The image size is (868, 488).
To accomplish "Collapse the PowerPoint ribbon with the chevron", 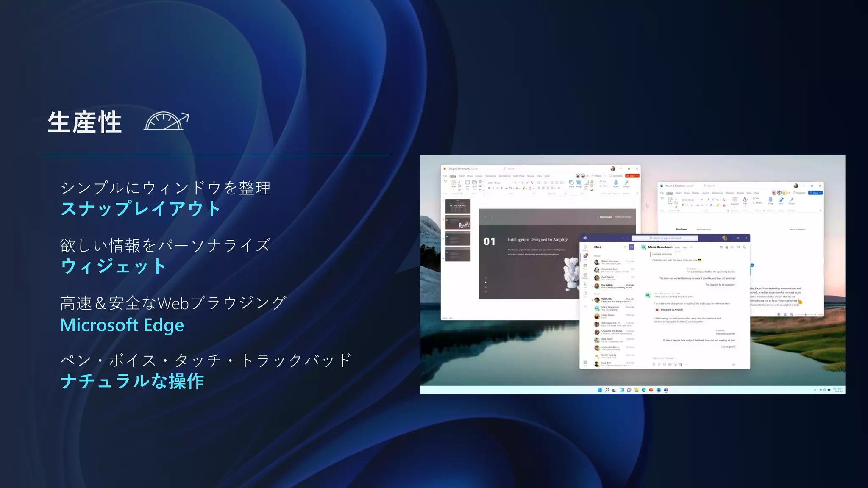I will coord(637,193).
